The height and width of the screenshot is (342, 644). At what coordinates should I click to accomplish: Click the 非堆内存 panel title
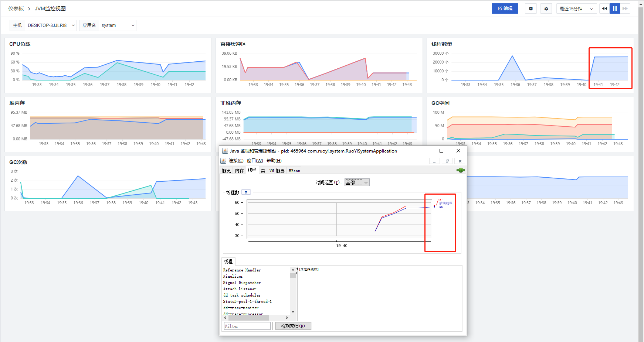(x=231, y=103)
